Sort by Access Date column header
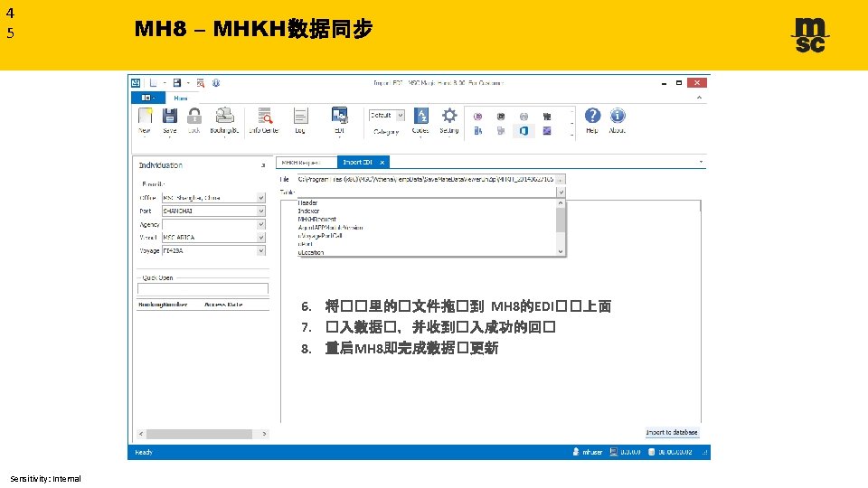The width and height of the screenshot is (868, 488). click(x=223, y=305)
